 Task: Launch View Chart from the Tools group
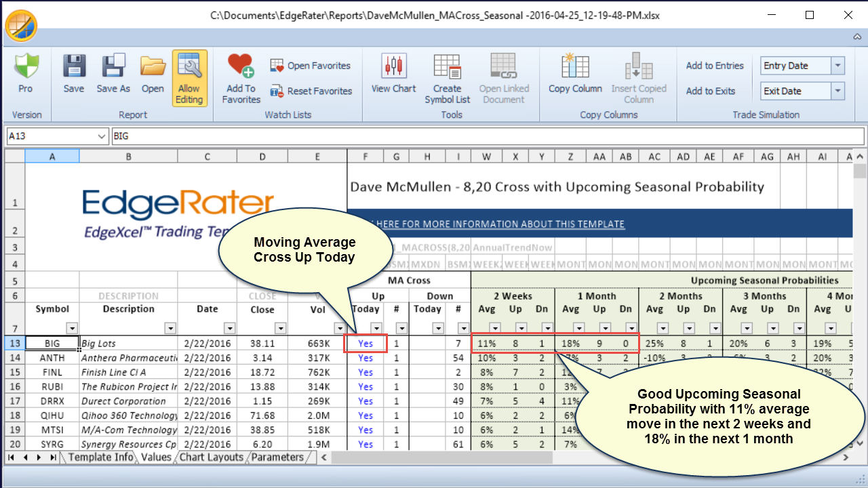[394, 67]
